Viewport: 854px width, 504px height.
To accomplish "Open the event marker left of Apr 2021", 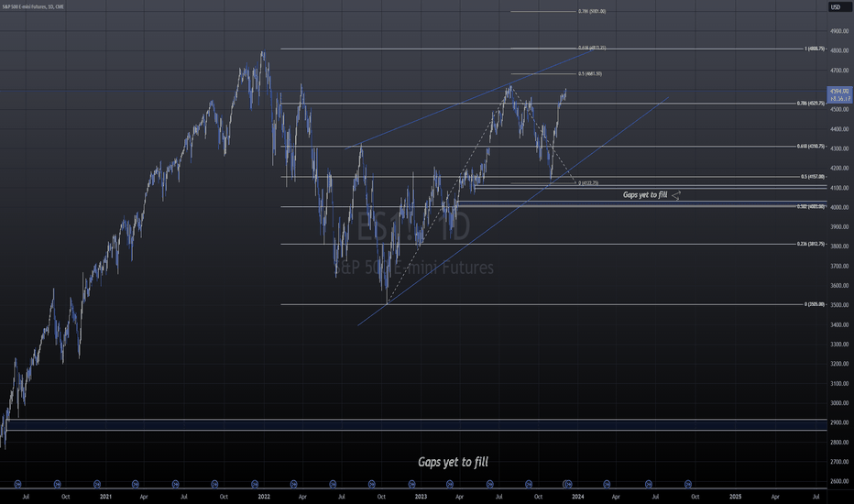I will pos(136,484).
